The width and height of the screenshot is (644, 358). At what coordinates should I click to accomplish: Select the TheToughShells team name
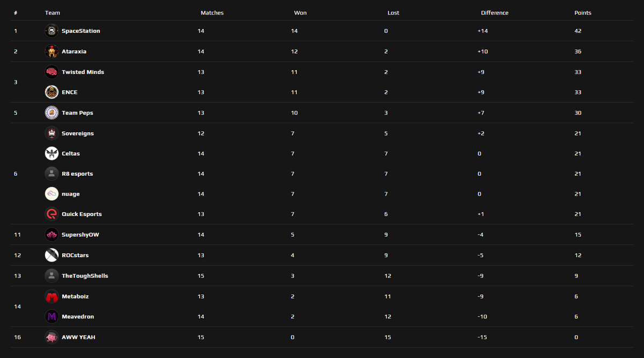pyautogui.click(x=85, y=275)
